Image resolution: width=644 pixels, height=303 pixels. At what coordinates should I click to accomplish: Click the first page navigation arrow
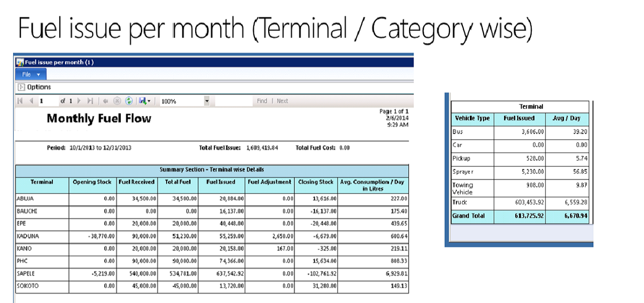[20, 101]
